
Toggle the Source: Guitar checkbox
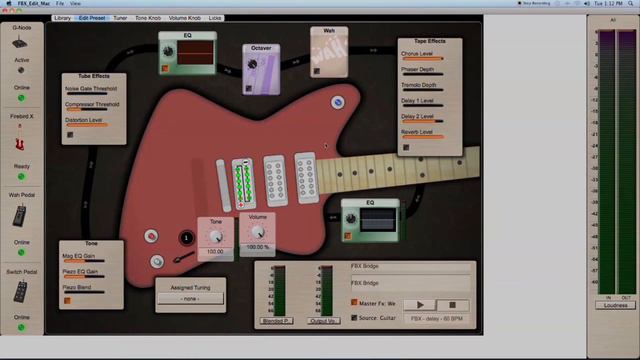click(354, 317)
